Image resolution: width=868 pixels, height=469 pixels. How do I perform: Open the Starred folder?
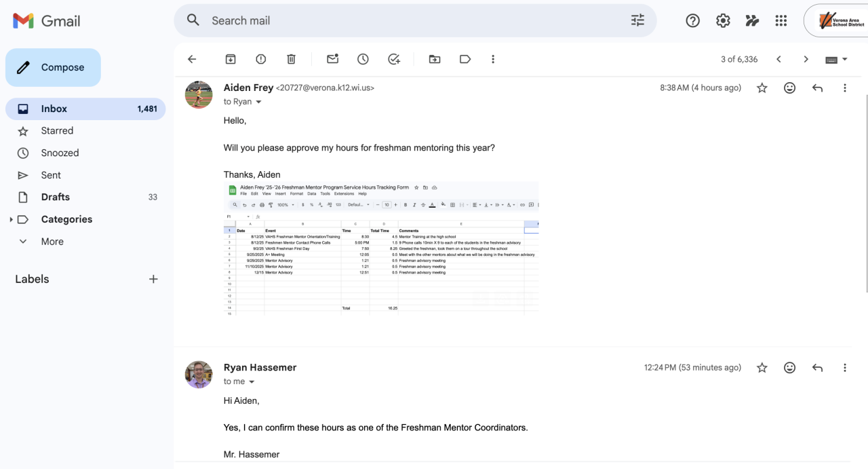(x=57, y=131)
